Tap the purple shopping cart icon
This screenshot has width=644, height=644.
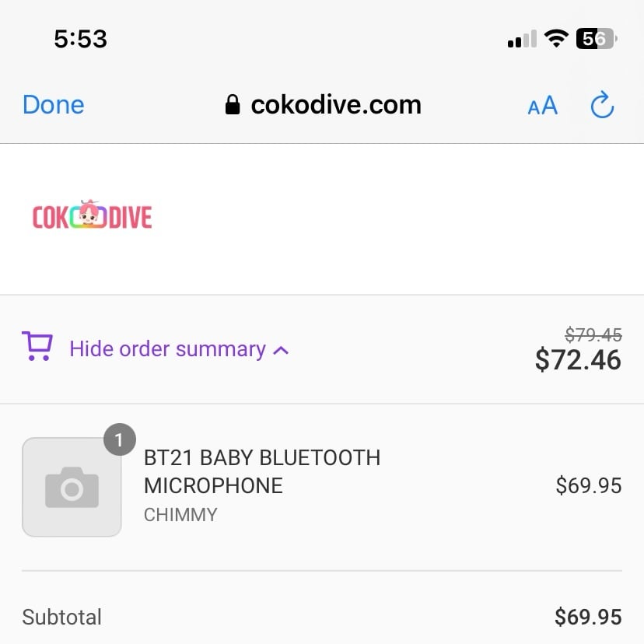coord(37,346)
